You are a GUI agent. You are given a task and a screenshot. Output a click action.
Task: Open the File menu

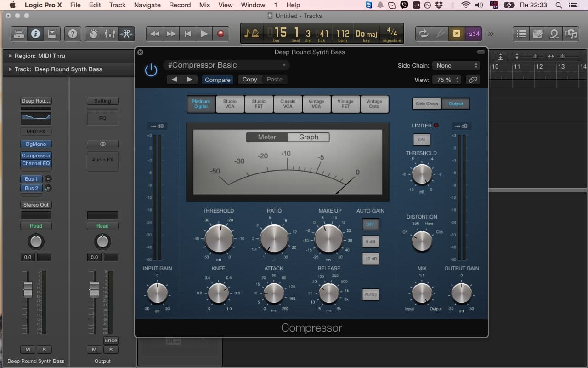pos(75,5)
